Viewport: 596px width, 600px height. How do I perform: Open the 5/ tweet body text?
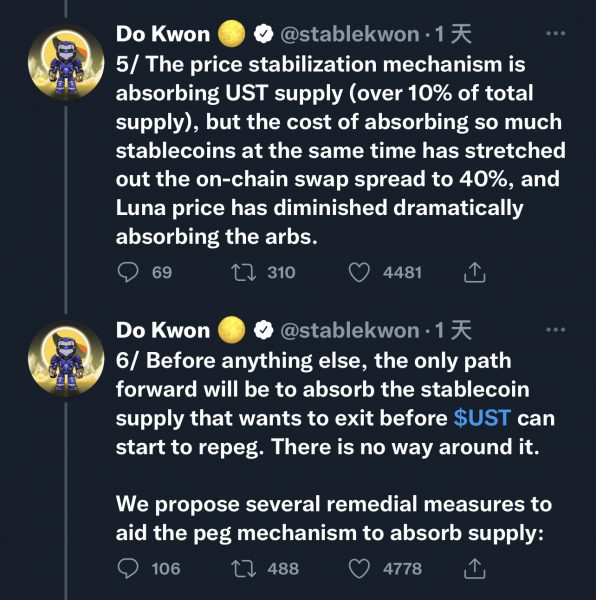click(340, 150)
